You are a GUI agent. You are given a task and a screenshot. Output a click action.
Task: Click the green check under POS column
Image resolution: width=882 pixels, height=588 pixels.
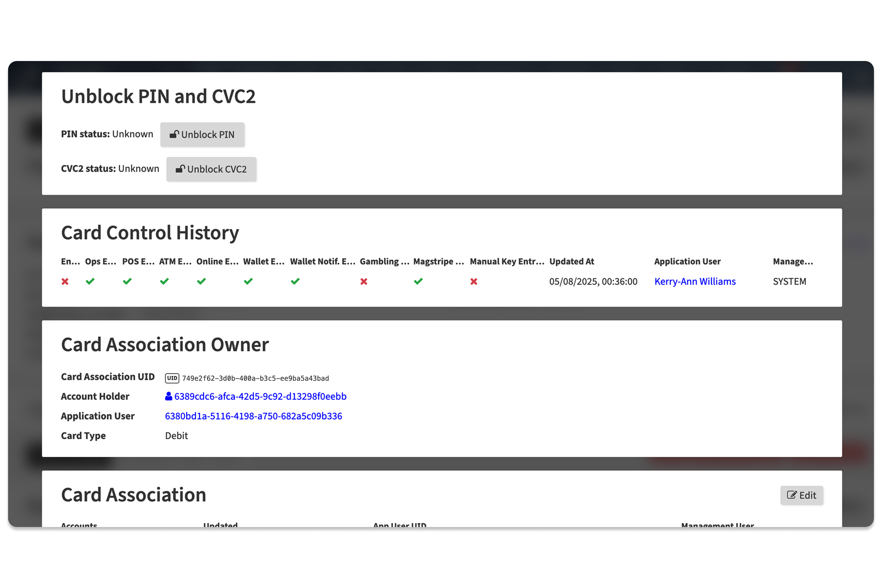[127, 281]
